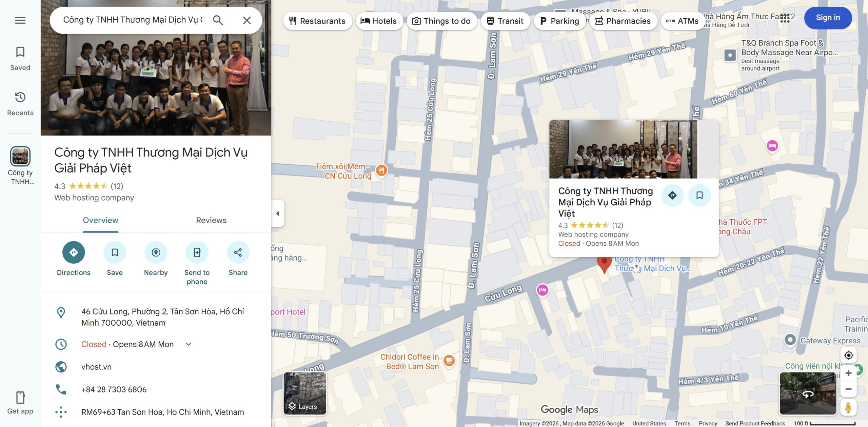Click the address 46 Cửu Long line

pos(156,317)
